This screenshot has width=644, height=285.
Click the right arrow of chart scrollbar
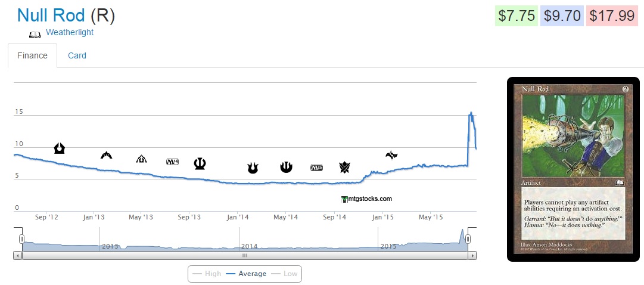coord(472,255)
